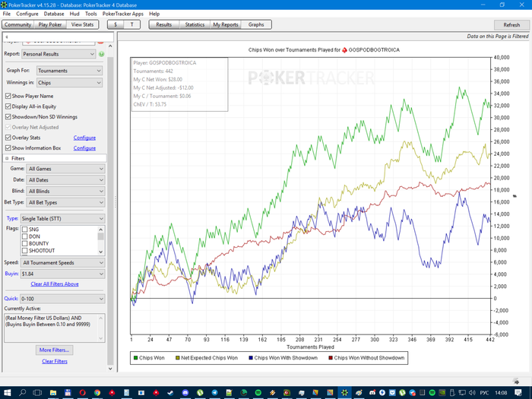
Task: Click the network display tray icon
Action: (462, 393)
